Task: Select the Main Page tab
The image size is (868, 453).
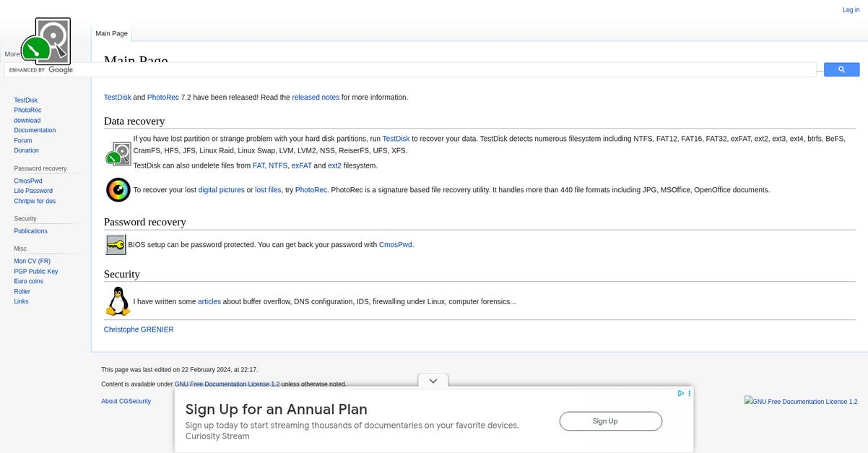Action: pyautogui.click(x=112, y=33)
